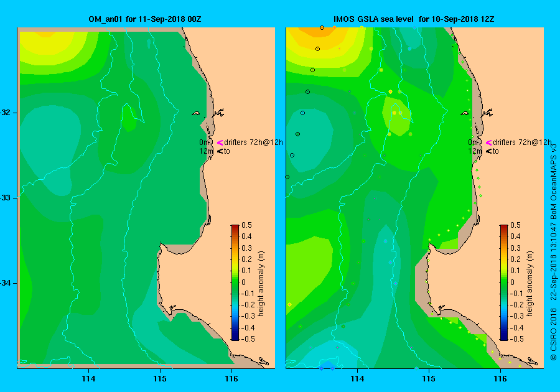Click 'height anomaly (m)' label of the left colorbar
The width and height of the screenshot is (560, 392).
click(x=261, y=284)
